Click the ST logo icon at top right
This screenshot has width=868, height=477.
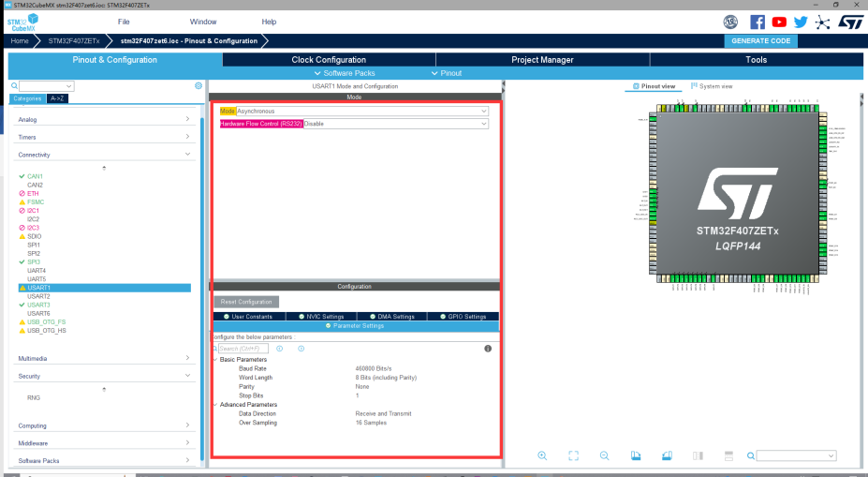pos(850,22)
